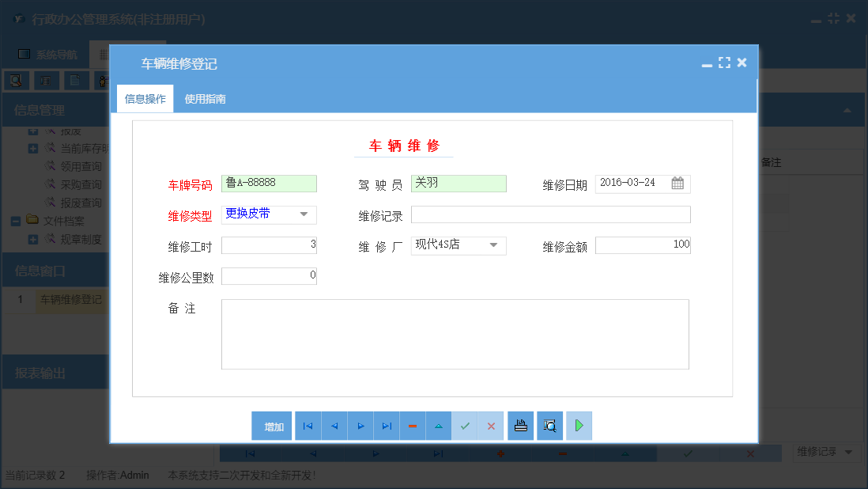The image size is (868, 489).
Task: Open the calendar beside 维修日期
Action: pyautogui.click(x=677, y=183)
